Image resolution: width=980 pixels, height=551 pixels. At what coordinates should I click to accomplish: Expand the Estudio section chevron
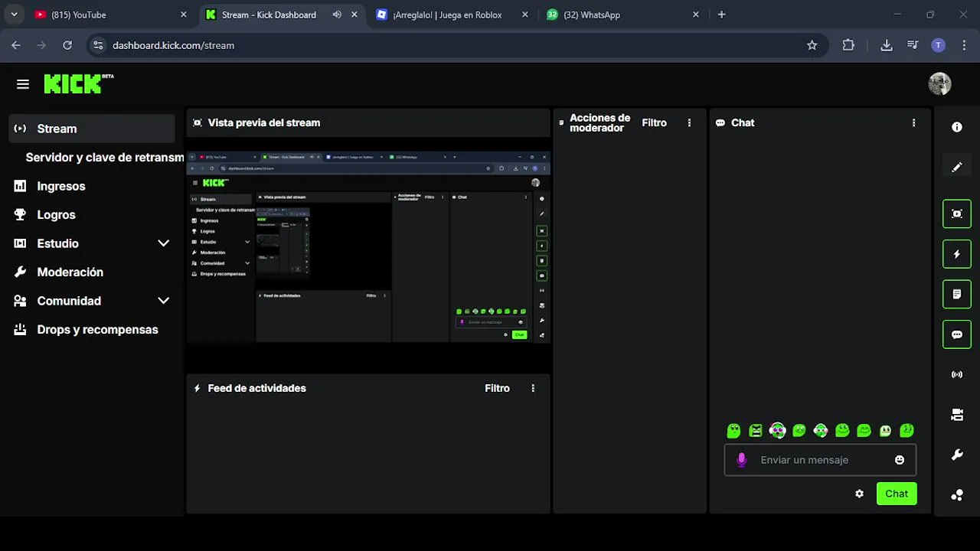[x=163, y=243]
